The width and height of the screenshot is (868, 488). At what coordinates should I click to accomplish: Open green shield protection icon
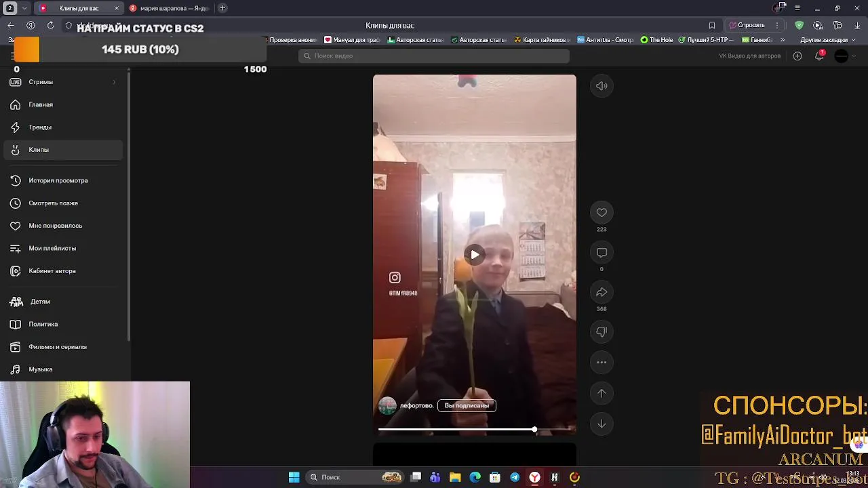tap(800, 25)
